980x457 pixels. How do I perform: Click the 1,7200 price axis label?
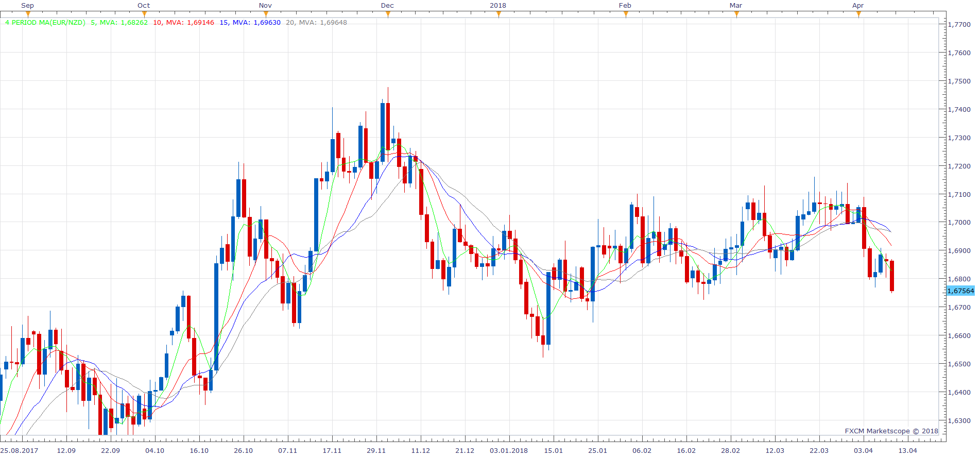pos(959,166)
